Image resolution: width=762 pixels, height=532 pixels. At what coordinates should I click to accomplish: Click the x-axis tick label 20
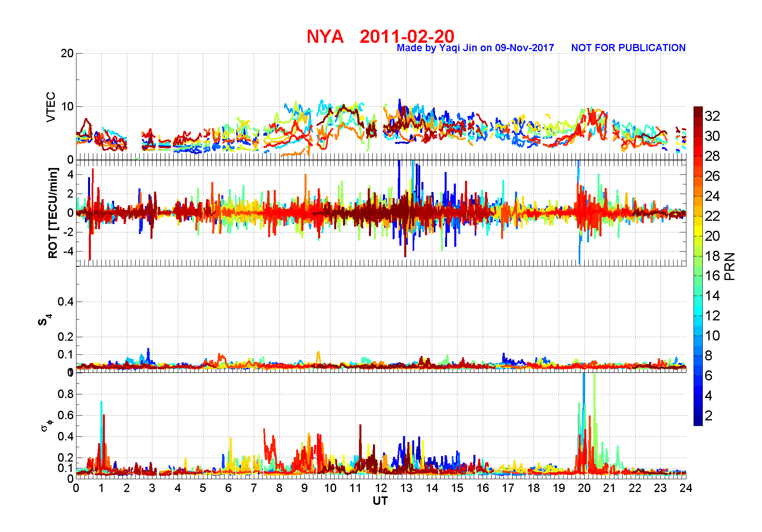coord(584,488)
